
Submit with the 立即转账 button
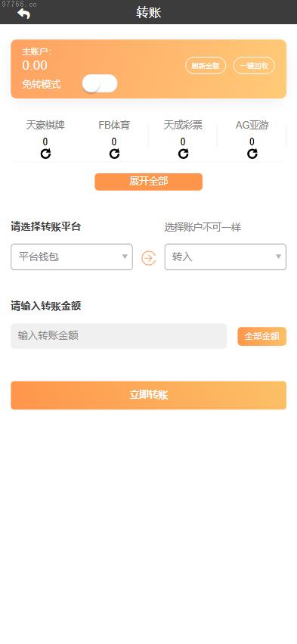point(148,395)
